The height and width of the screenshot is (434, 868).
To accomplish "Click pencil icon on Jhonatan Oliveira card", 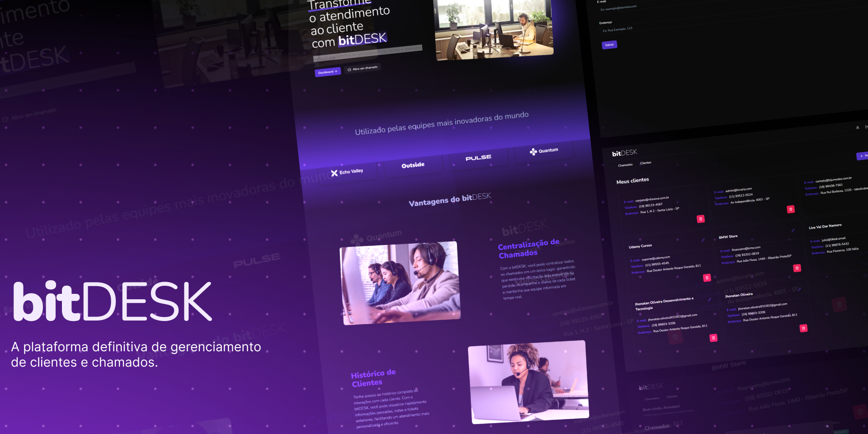I will coord(799,289).
